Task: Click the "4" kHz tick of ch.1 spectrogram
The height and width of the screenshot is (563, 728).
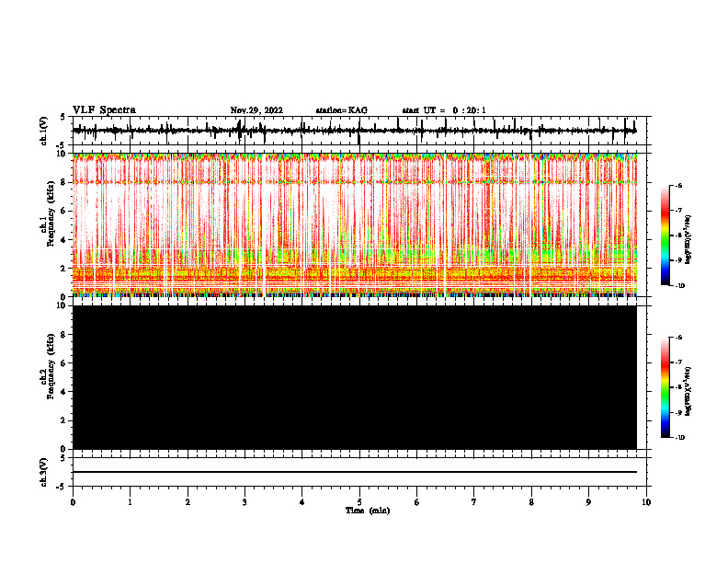Action: pos(64,240)
